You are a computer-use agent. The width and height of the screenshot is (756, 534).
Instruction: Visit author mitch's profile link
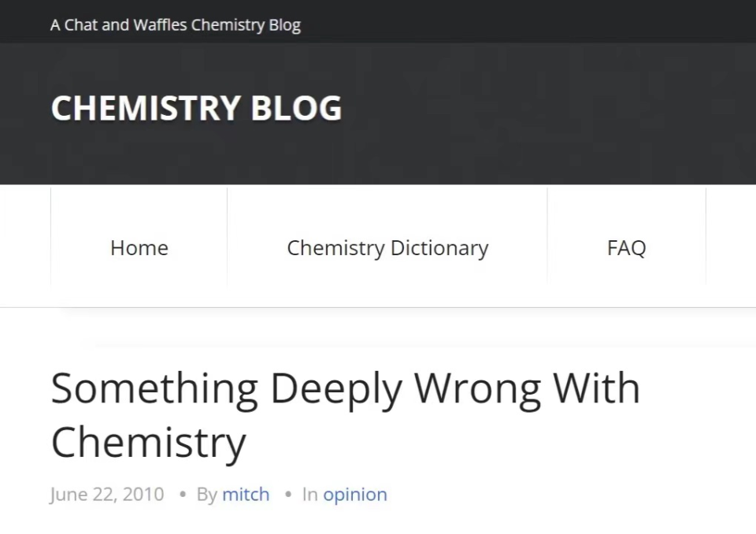(x=246, y=495)
